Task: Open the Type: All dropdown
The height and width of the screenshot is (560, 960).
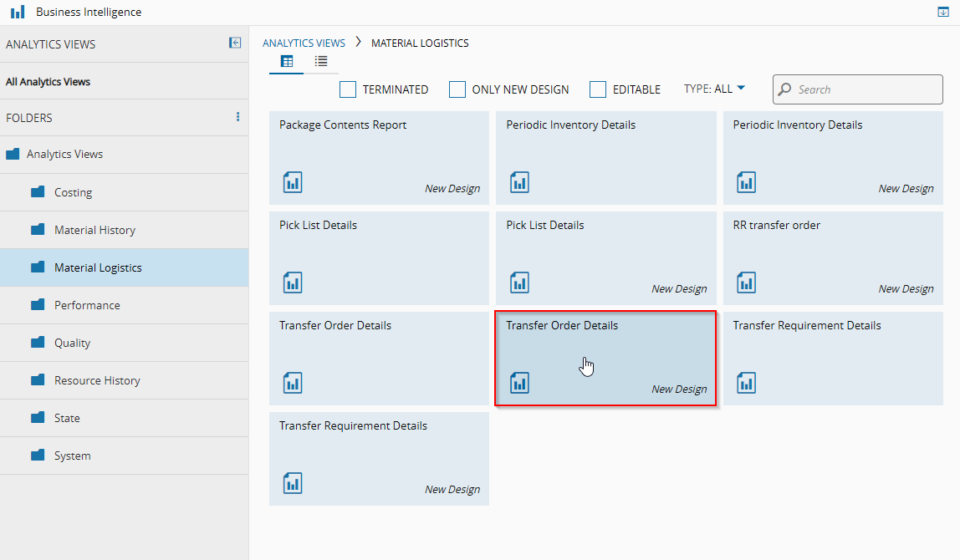Action: (x=714, y=89)
